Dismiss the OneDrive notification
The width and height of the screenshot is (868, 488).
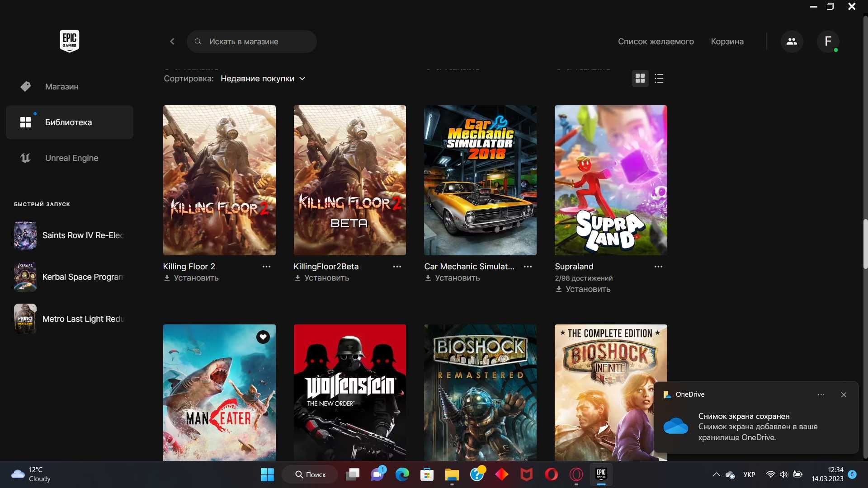844,395
